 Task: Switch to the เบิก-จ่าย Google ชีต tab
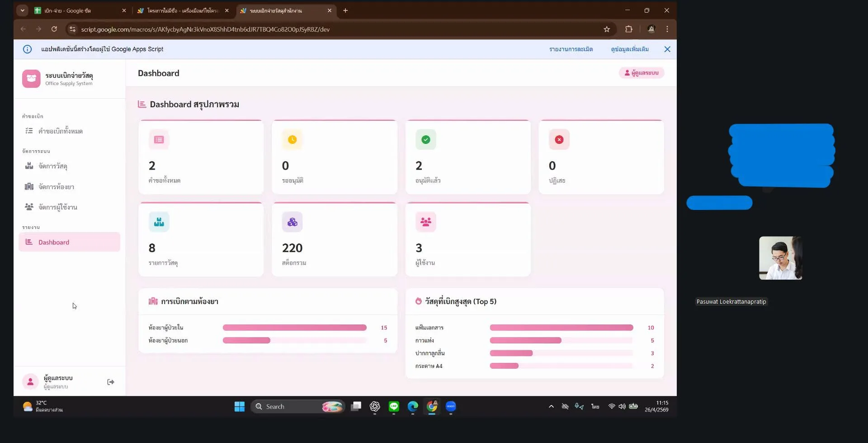coord(80,10)
